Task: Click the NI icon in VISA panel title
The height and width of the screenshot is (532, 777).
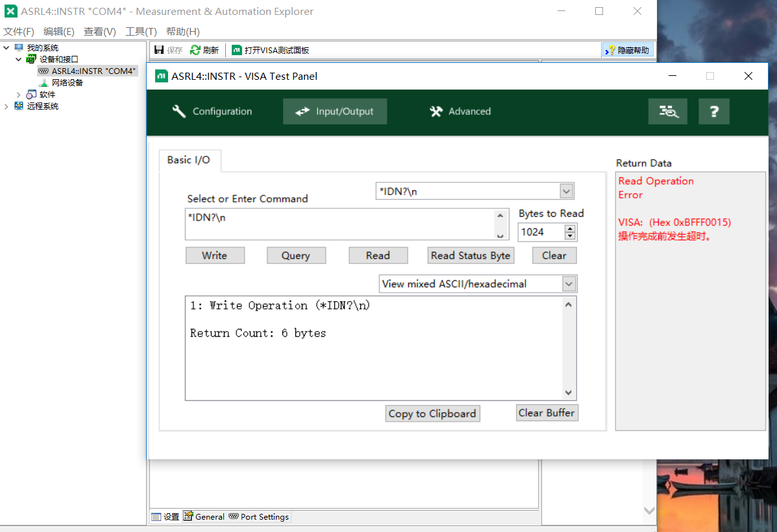Action: pyautogui.click(x=162, y=76)
